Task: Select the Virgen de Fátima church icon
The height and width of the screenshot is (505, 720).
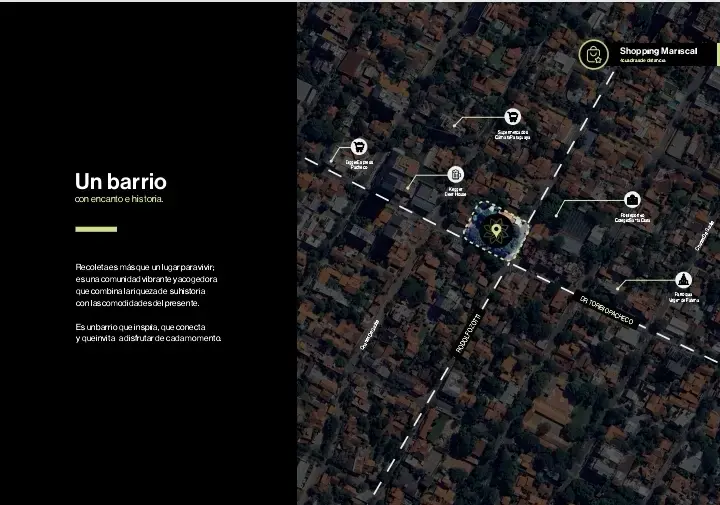Action: point(683,278)
